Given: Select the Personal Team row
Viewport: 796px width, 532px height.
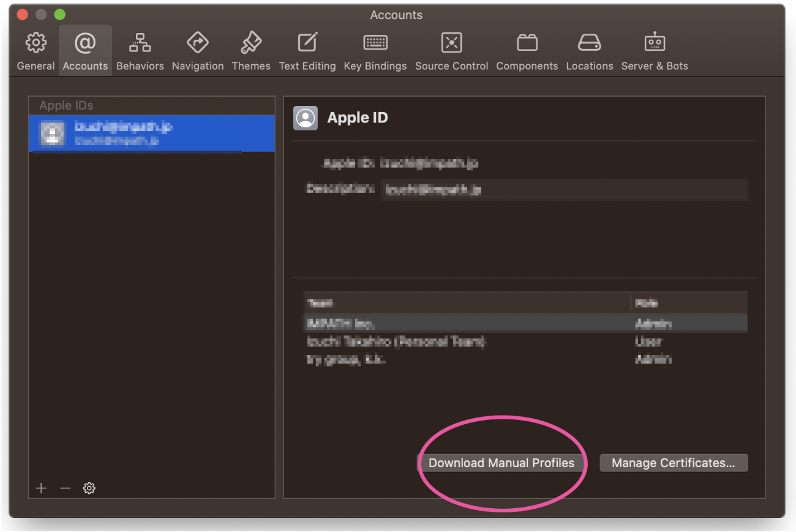Looking at the screenshot, I should (525, 341).
